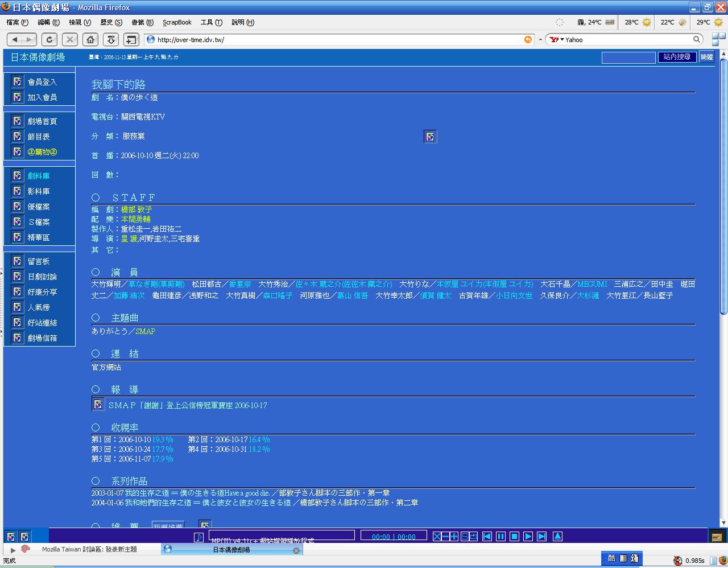Open the ScrapBook menu
This screenshot has height=568, width=728.
tap(177, 22)
